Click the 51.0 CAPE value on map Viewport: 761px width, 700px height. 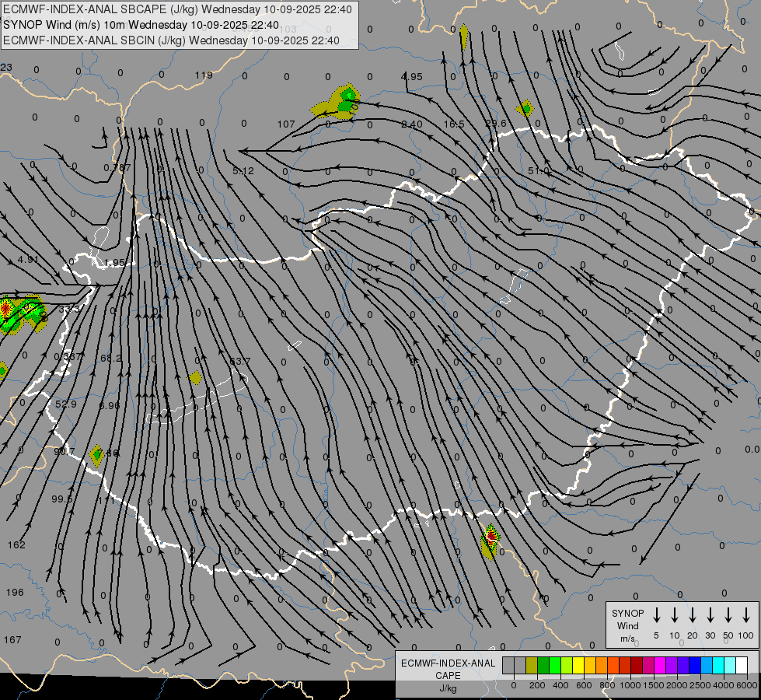[x=538, y=170]
